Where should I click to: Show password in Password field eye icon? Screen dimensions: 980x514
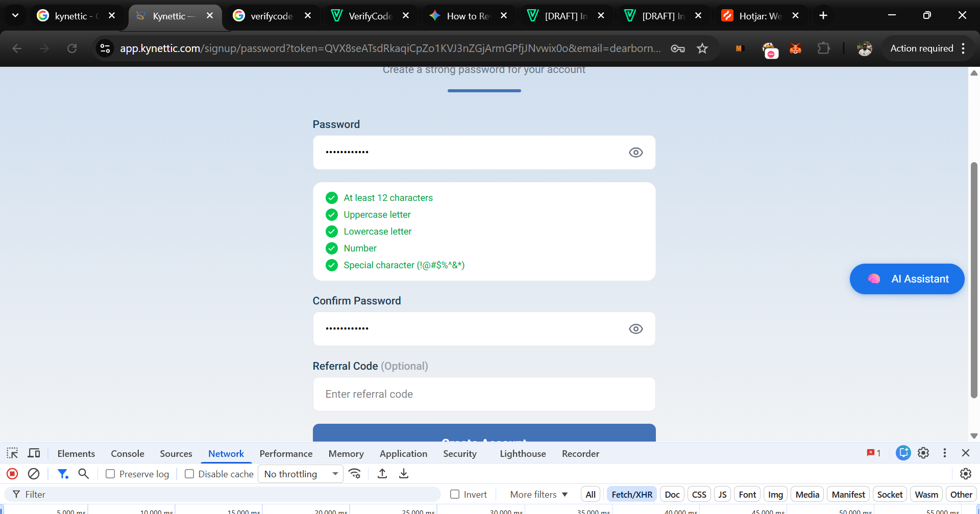point(635,152)
